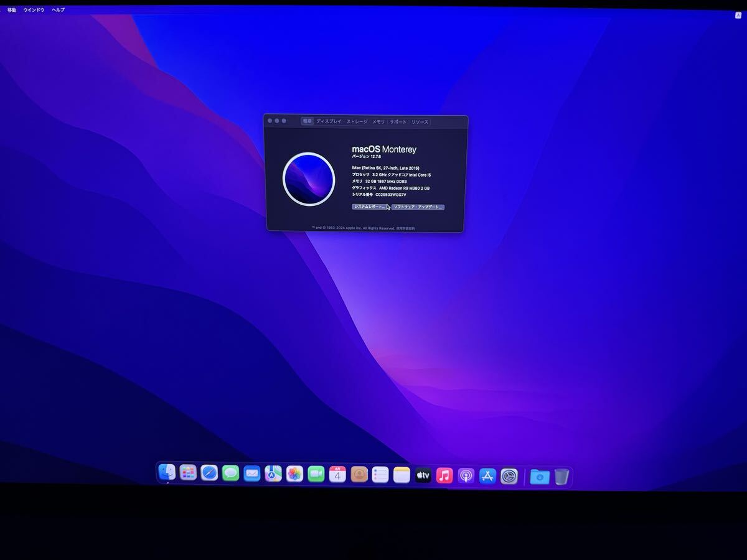Click the ソフトウェア・アップデート button

coord(418,207)
